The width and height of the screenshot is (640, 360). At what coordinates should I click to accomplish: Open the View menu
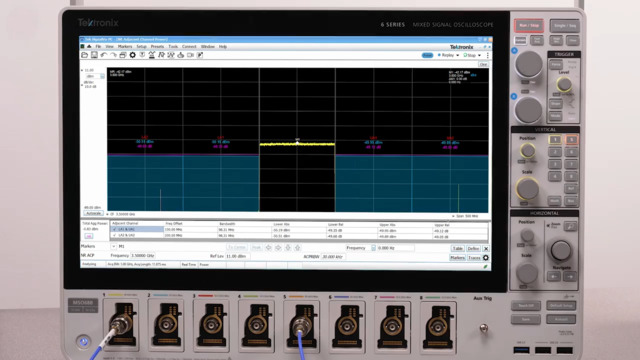coord(109,47)
